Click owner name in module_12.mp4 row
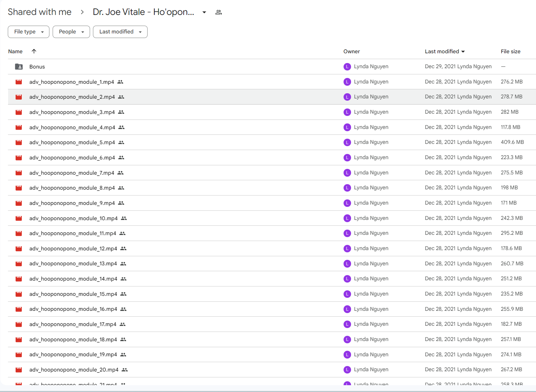The height and width of the screenshot is (392, 536). tap(371, 248)
